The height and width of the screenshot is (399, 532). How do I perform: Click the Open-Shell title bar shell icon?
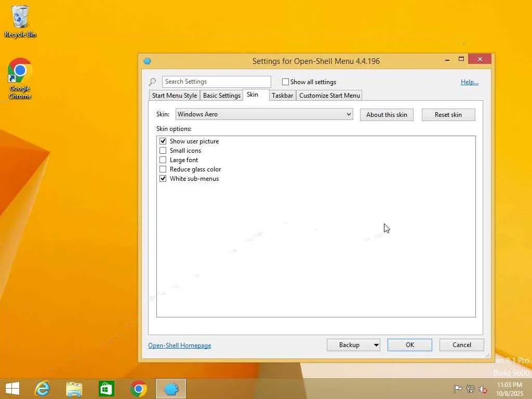coord(147,61)
